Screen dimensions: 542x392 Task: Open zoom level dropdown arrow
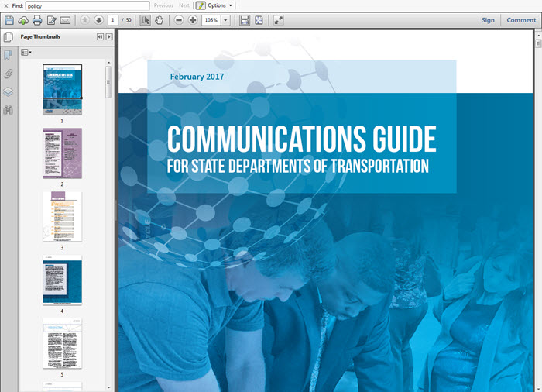(x=226, y=20)
